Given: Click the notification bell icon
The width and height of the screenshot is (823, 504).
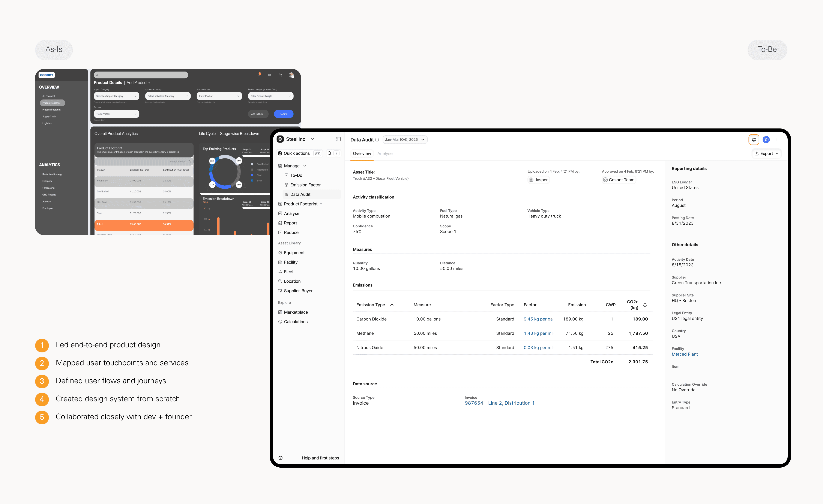Looking at the screenshot, I should click(x=754, y=140).
